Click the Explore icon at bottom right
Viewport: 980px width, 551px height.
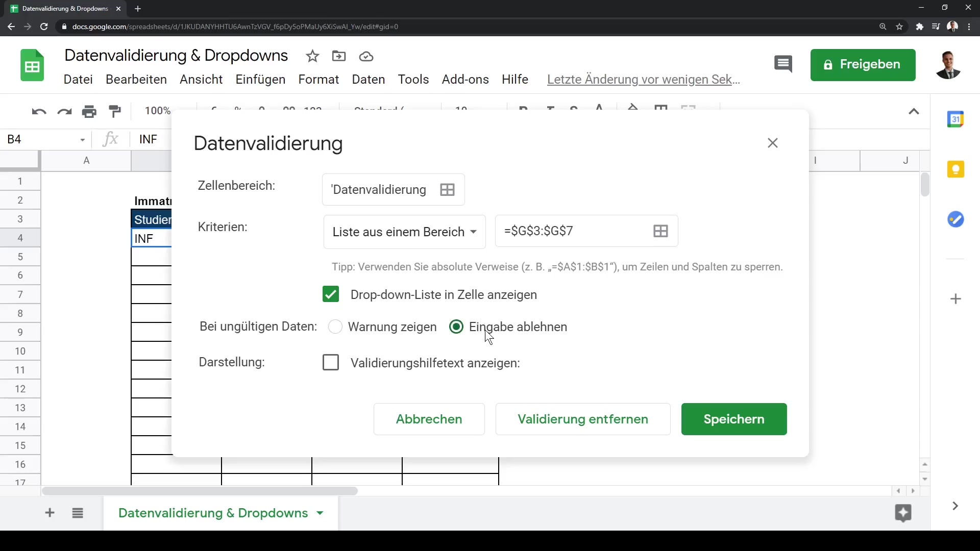[903, 513]
